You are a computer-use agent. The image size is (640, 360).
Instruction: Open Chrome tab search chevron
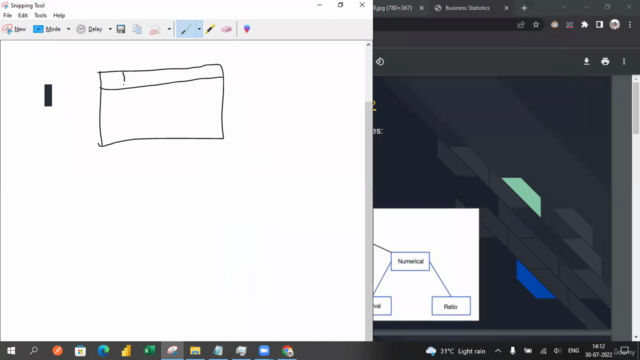coord(564,7)
